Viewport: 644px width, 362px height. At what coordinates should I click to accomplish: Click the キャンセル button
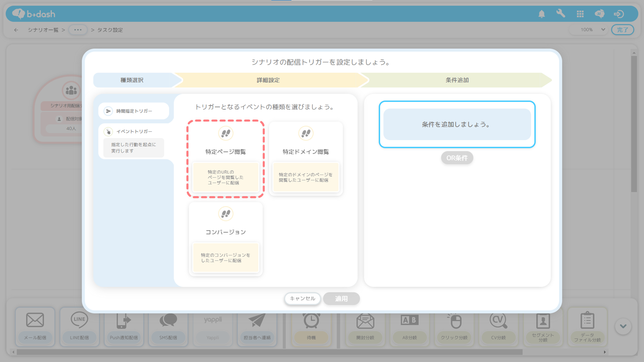tap(302, 299)
